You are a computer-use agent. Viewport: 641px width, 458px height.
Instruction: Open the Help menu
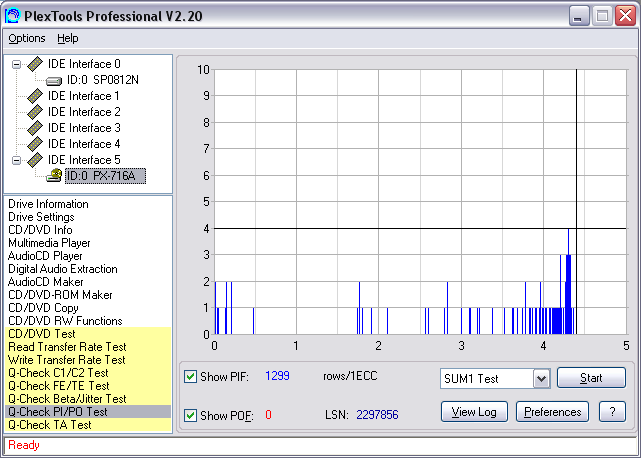point(67,38)
